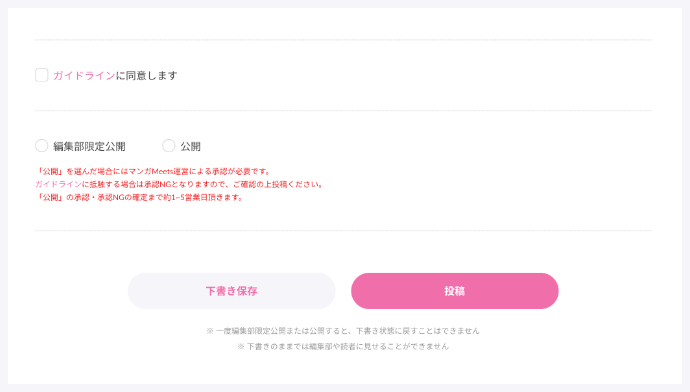Save draft using the gray rounded button
The image size is (690, 392).
click(231, 291)
